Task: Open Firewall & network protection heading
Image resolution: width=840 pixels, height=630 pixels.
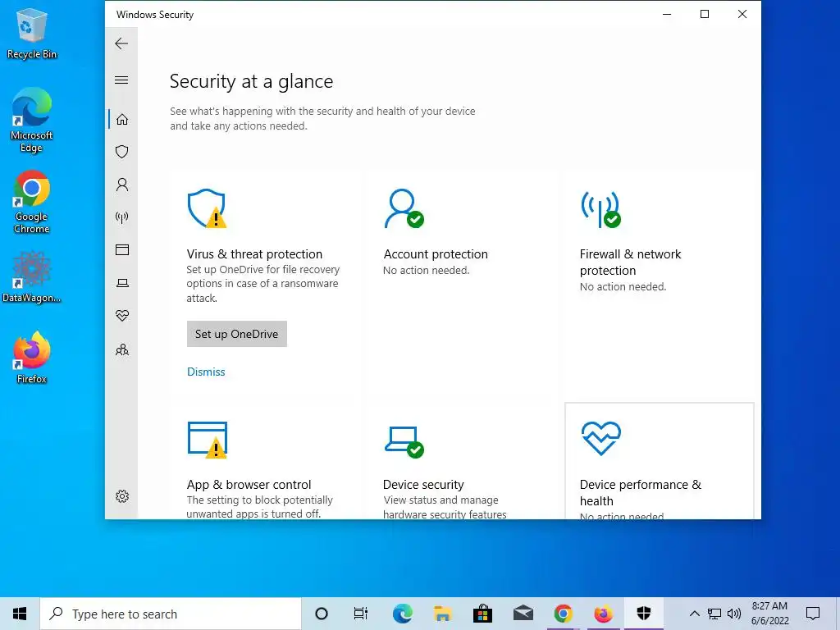Action: click(x=631, y=262)
